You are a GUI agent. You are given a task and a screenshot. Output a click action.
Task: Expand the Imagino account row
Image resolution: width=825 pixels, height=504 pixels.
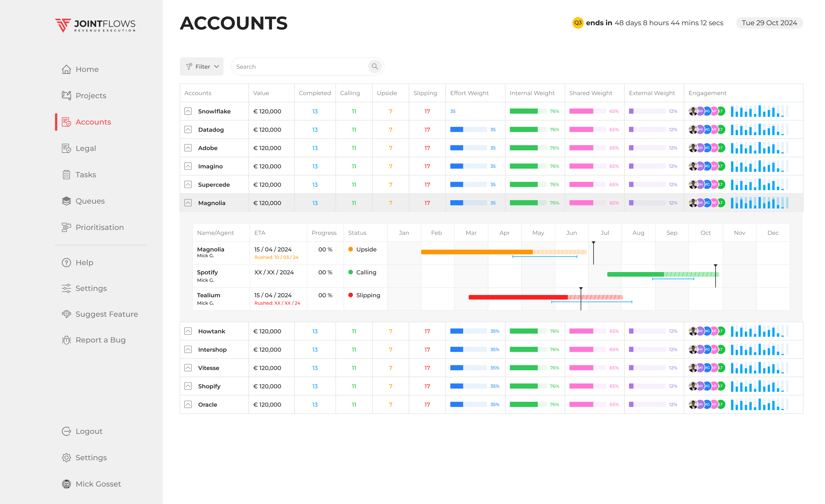click(188, 166)
